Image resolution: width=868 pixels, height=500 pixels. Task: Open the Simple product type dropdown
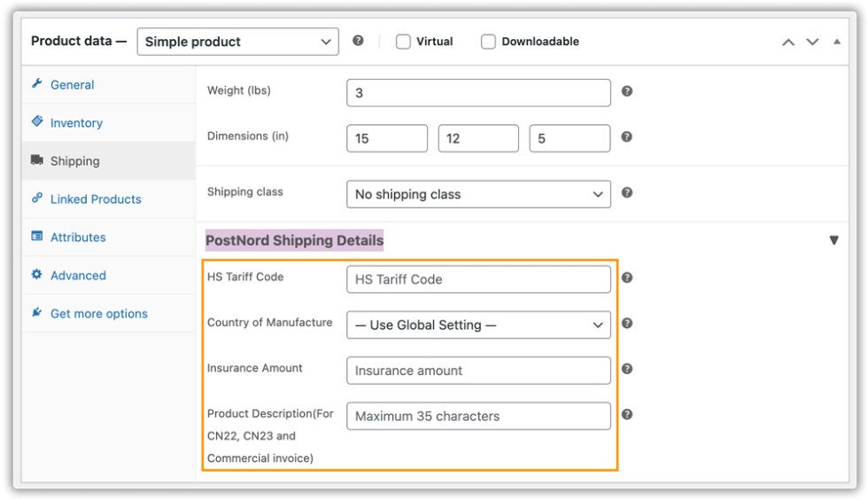tap(238, 42)
